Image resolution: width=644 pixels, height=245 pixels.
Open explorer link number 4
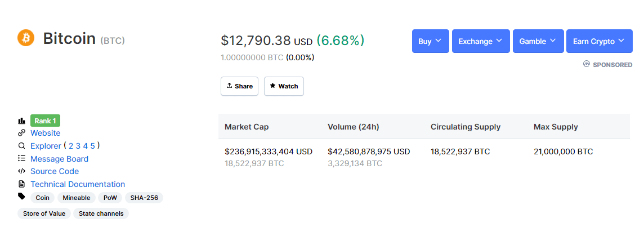click(86, 145)
